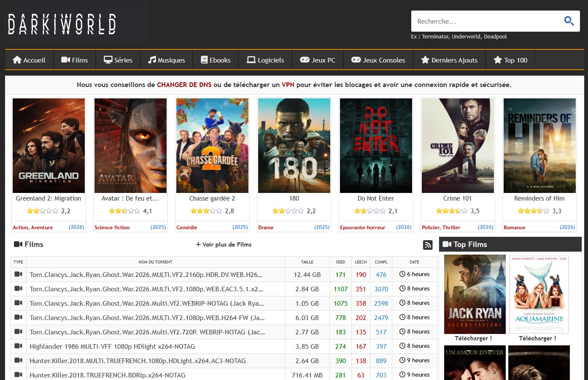Viewport: 588px width, 380px height.
Task: Select Ebooks in the navigation bar
Action: pos(216,60)
